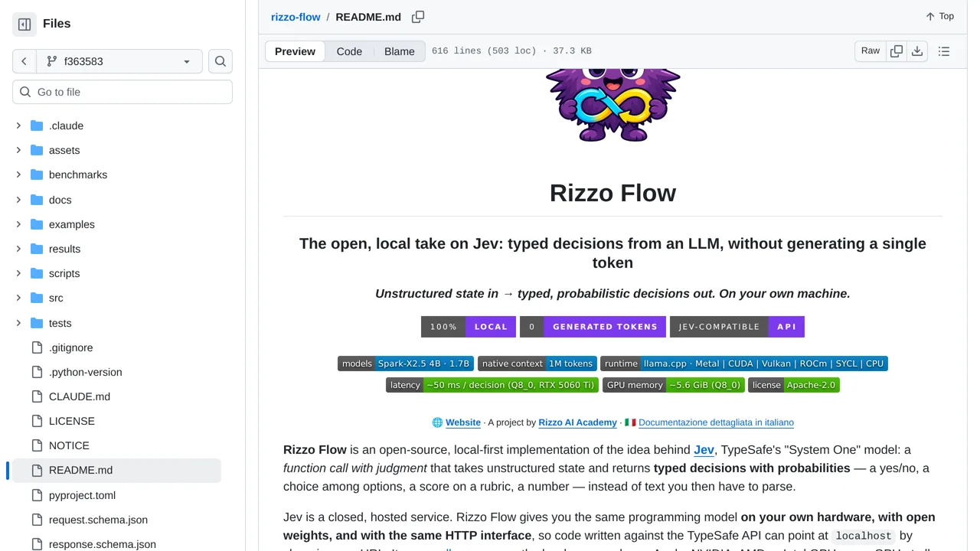Expand the assets folder chevron

coord(18,150)
